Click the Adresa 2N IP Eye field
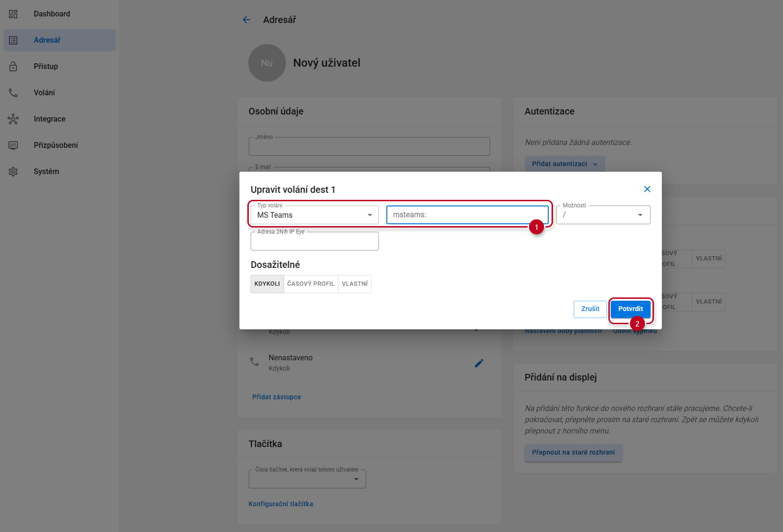 click(315, 241)
